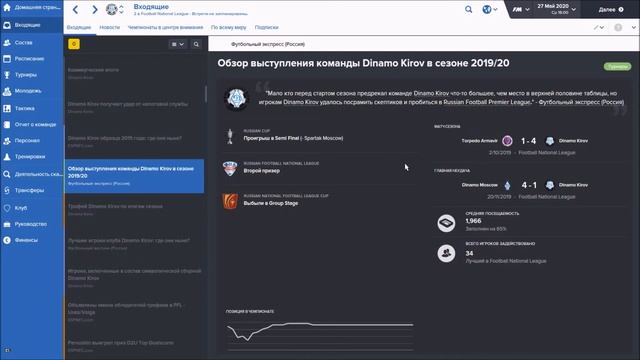Image resolution: width=640 pixels, height=360 pixels.
Task: Select the symbolic team players message
Action: click(x=134, y=278)
